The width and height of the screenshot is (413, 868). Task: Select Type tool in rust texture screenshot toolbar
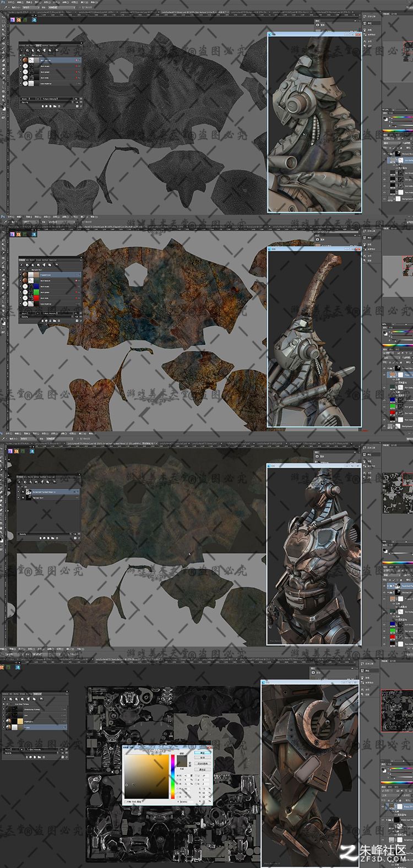(x=3, y=297)
